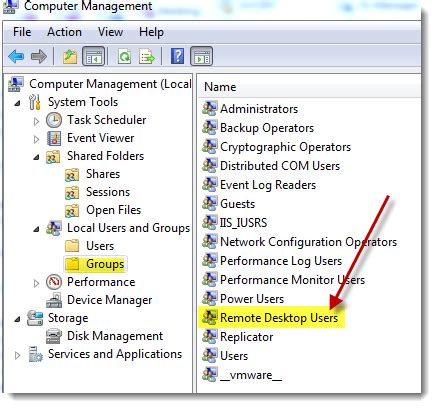This screenshot has height=408, width=436.
Task: Expand the Services and Applications node
Action: tap(18, 355)
